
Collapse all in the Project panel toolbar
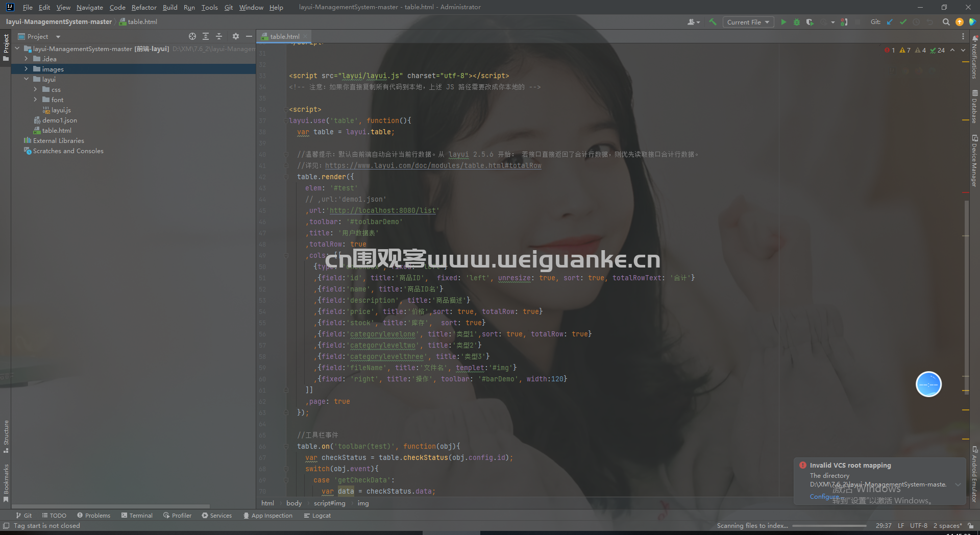pyautogui.click(x=219, y=36)
